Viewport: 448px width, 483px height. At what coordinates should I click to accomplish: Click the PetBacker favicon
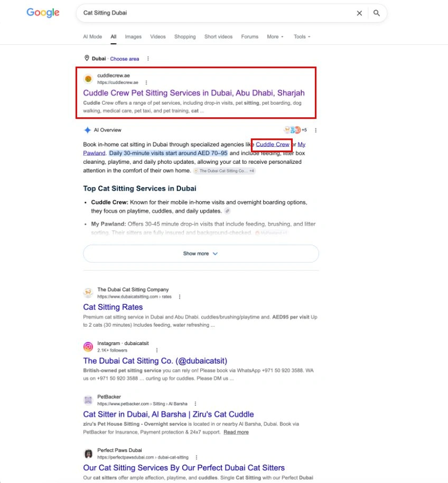point(88,400)
